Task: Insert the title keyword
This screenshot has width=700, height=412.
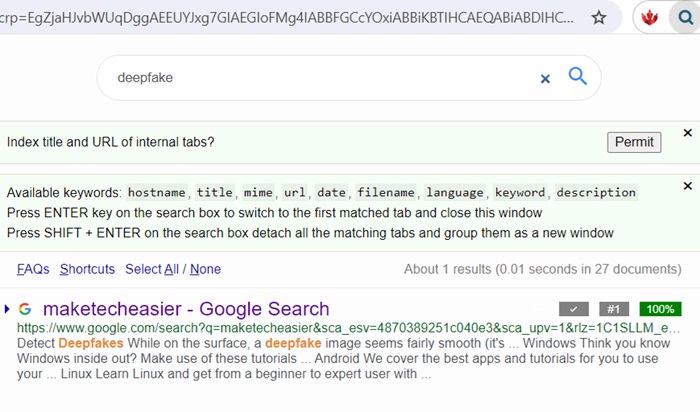Action: 215,192
